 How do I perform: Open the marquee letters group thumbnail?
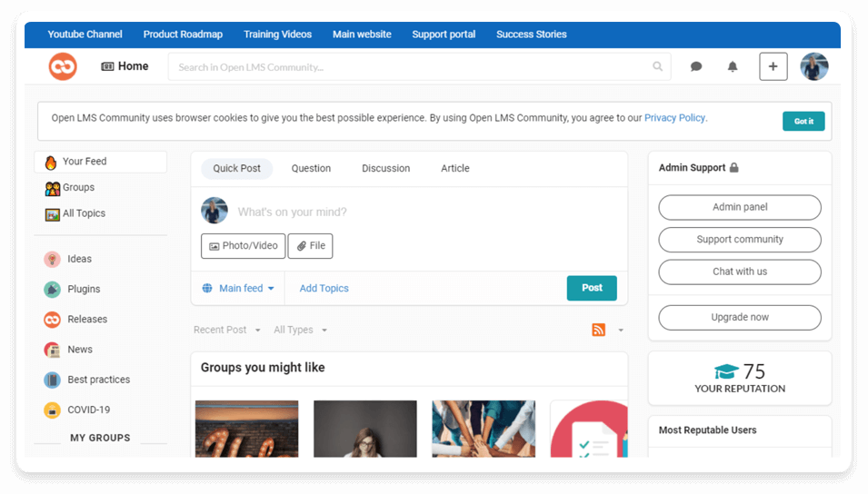pyautogui.click(x=247, y=429)
